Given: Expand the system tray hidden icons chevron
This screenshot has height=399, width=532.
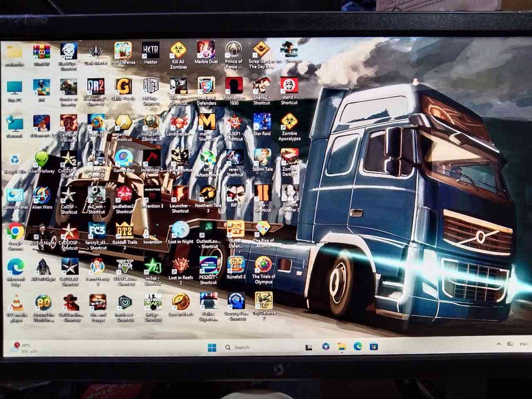Looking at the screenshot, I should [498, 344].
